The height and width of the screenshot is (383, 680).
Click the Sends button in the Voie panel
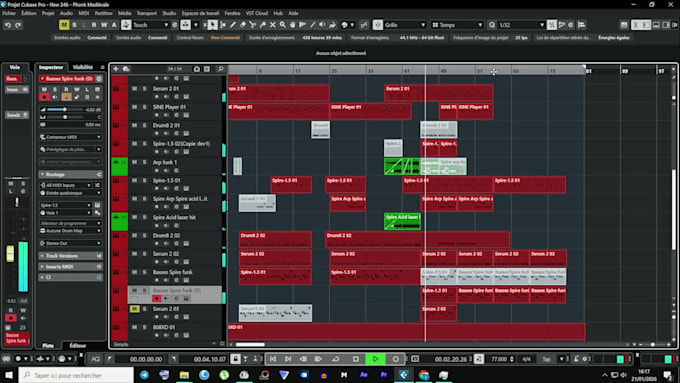(16, 115)
